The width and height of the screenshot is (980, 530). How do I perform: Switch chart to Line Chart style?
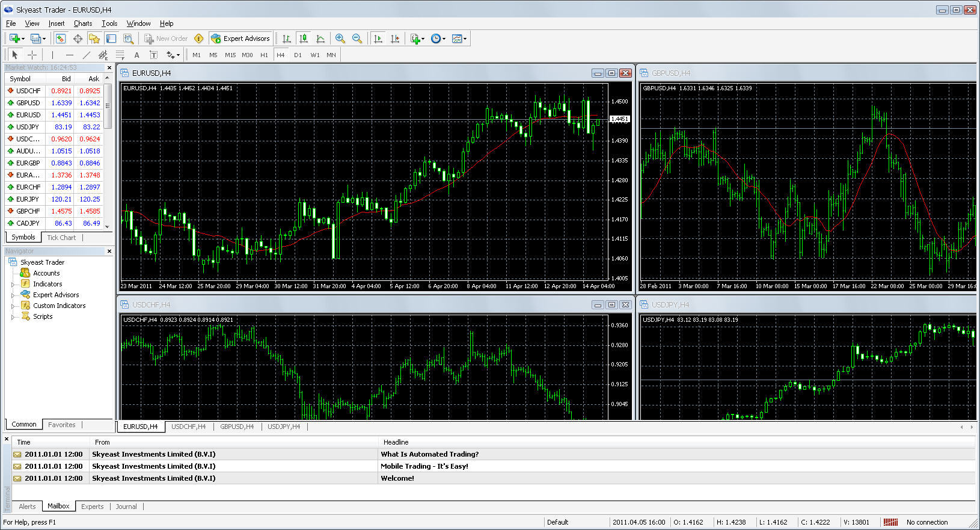(x=320, y=39)
